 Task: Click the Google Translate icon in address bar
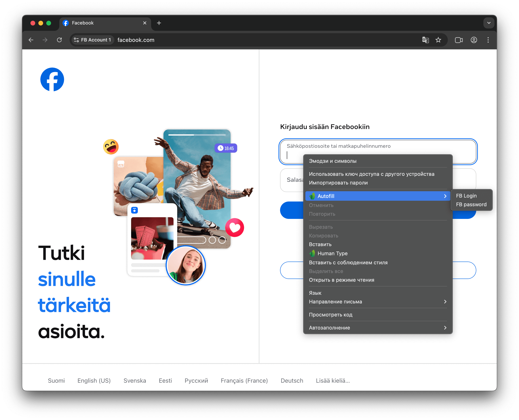pyautogui.click(x=425, y=40)
